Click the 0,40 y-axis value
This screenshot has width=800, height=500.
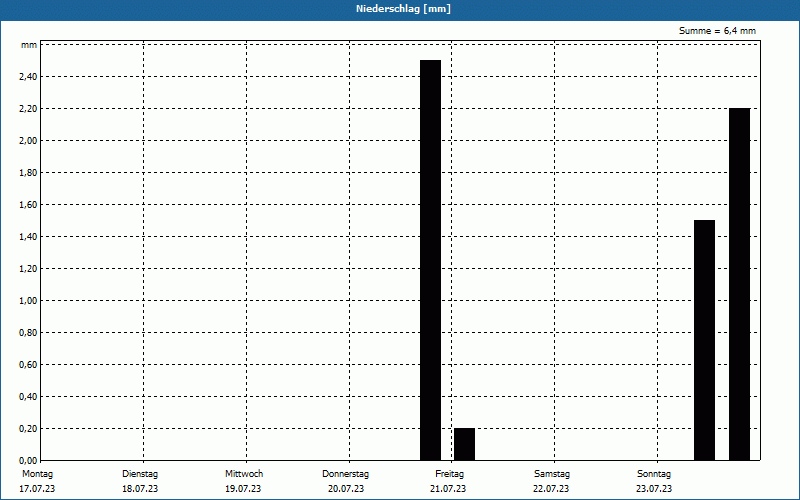pos(28,396)
